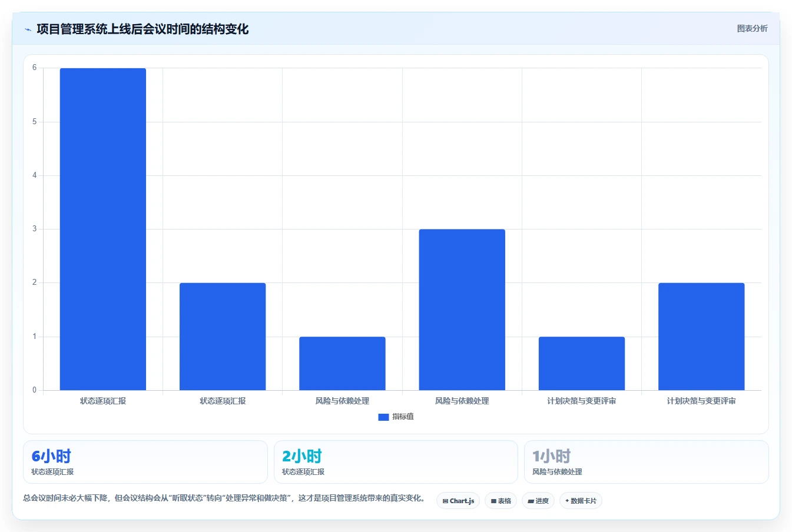Click the 状态逐项汇报 bar reaching 6
This screenshot has height=532, width=792.
point(103,229)
